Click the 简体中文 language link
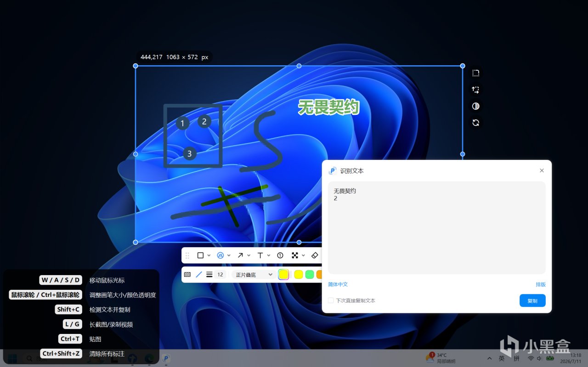588x367 pixels. pyautogui.click(x=338, y=284)
